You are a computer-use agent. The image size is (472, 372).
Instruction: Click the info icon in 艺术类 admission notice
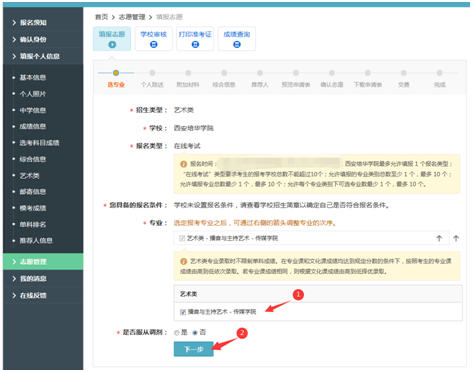tap(183, 261)
